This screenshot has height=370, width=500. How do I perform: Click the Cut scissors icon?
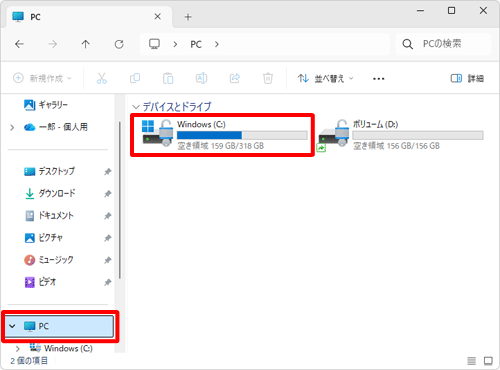click(x=102, y=78)
